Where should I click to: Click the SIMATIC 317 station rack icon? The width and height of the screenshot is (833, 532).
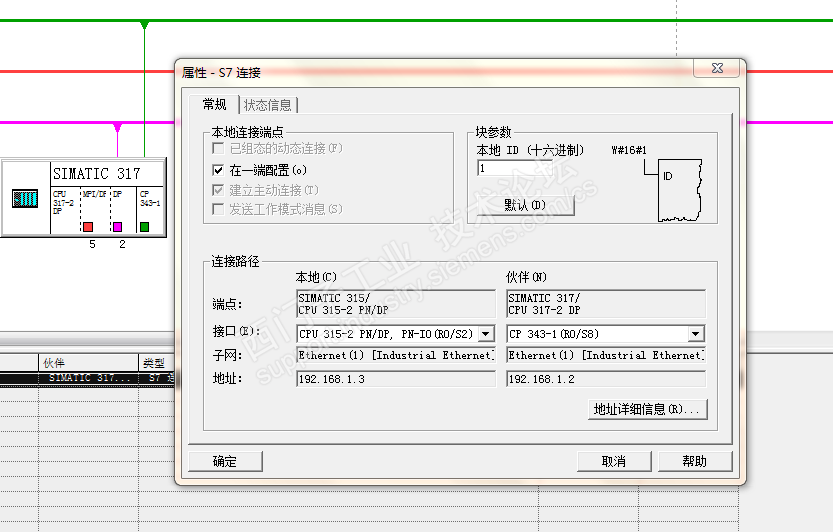25,199
